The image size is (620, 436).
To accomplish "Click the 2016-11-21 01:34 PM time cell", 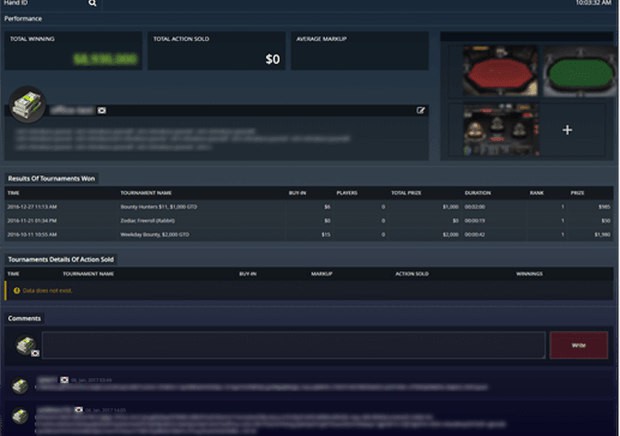I will click(32, 221).
